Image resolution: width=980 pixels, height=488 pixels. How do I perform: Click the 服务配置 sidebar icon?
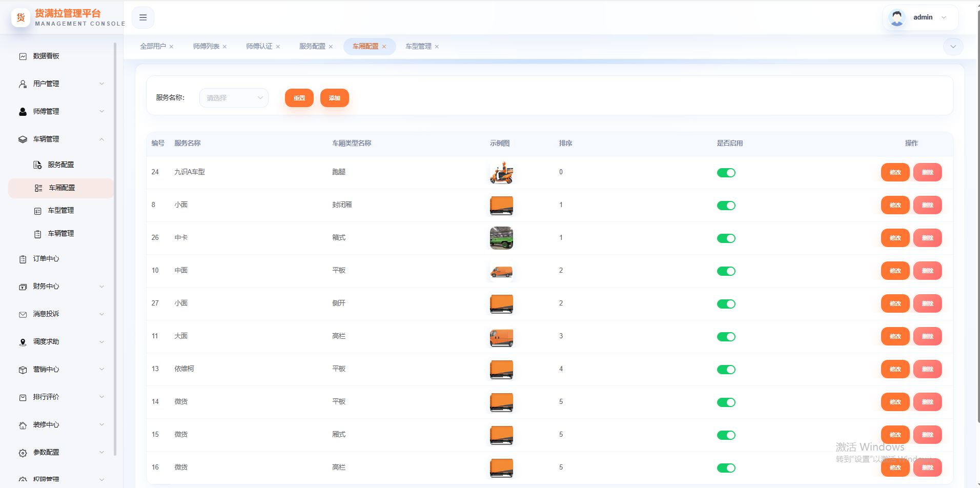pyautogui.click(x=37, y=165)
